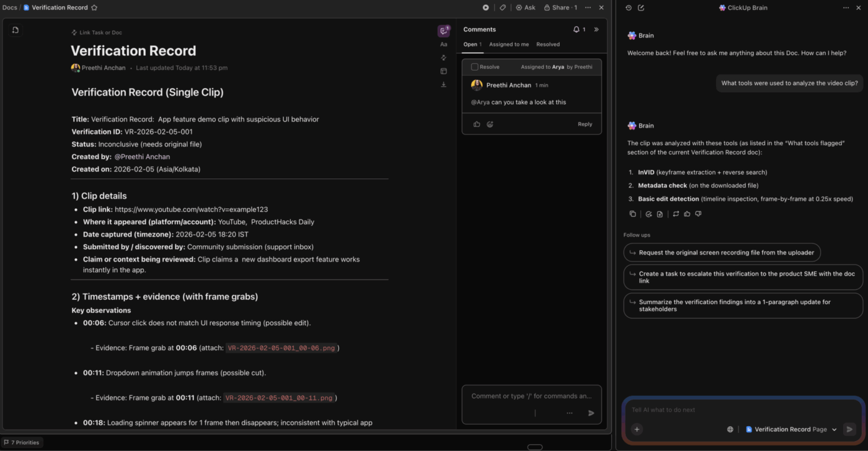Start a new ClickUp Brain chat

641,7
